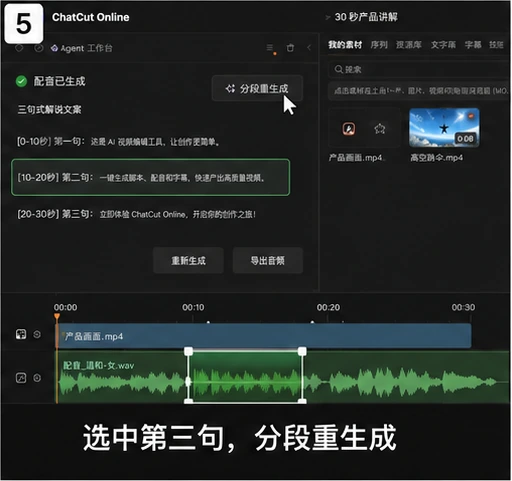
Task: Switch to the 文字库 tab
Action: pos(443,45)
